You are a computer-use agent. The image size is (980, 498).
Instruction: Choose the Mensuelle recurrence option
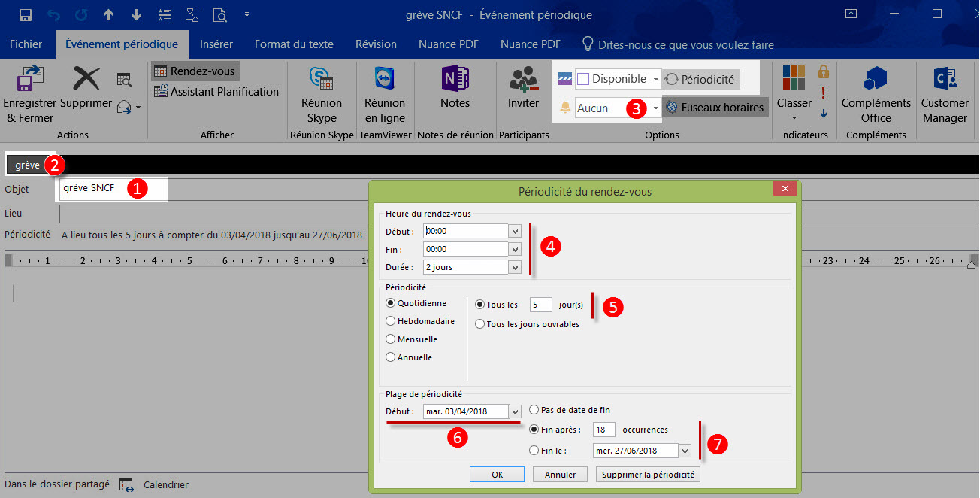tap(391, 339)
